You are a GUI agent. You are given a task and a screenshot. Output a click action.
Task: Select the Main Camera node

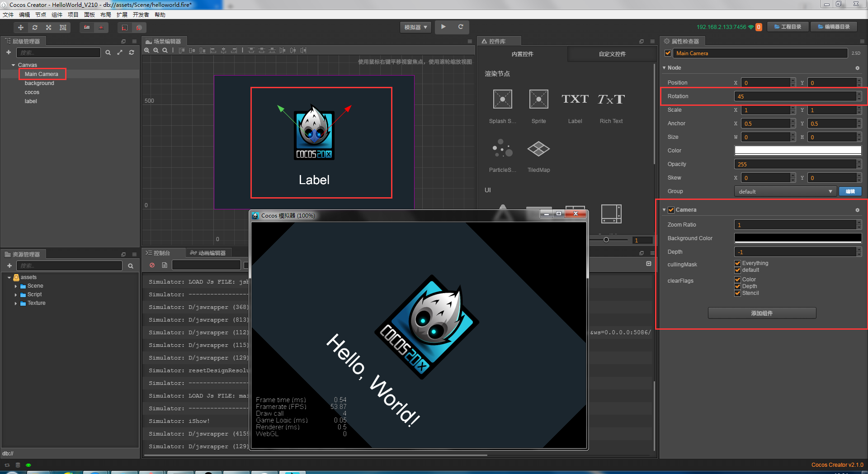[x=42, y=74]
